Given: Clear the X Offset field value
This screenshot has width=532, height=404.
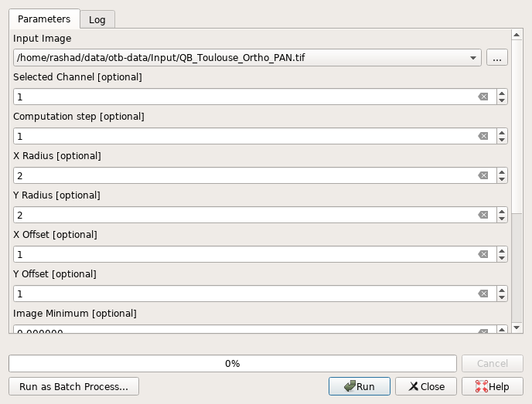Looking at the screenshot, I should [483, 254].
